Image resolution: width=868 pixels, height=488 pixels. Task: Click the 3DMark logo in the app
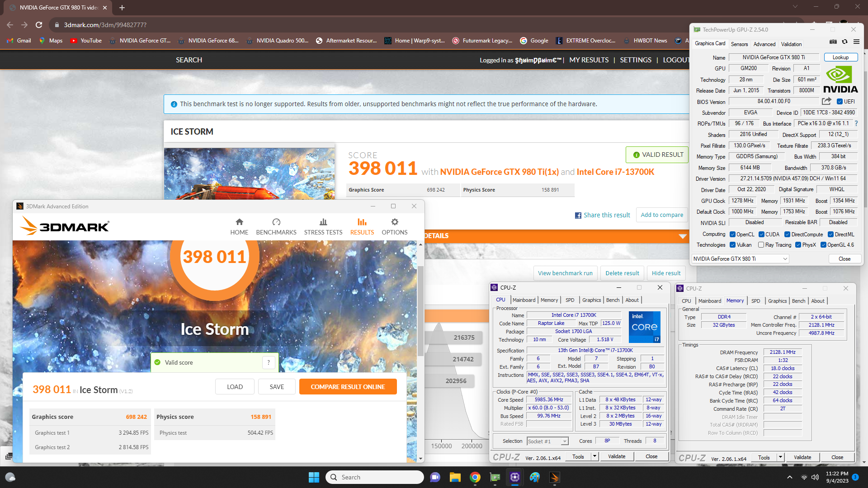pos(65,226)
